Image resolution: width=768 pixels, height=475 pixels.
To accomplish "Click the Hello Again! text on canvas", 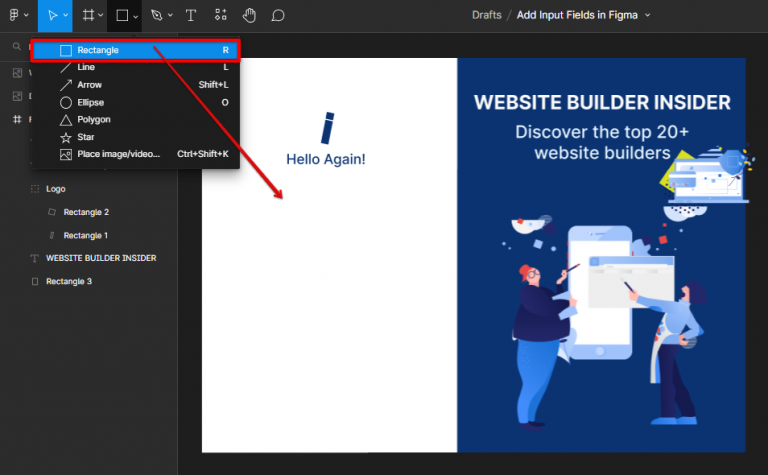I will coord(326,159).
